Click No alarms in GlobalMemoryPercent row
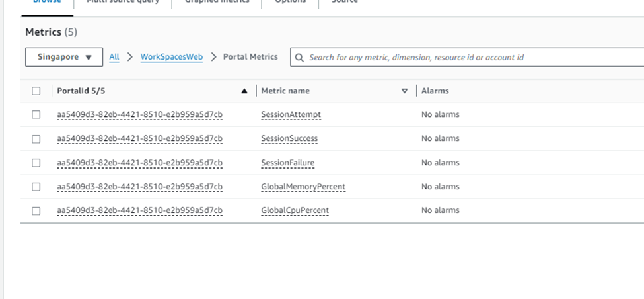The height and width of the screenshot is (299, 644). tap(441, 187)
